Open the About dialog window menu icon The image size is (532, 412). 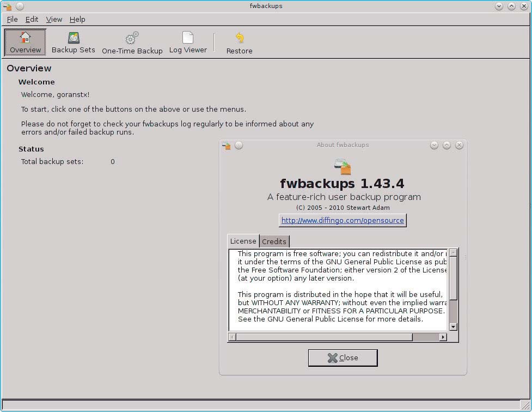[227, 146]
